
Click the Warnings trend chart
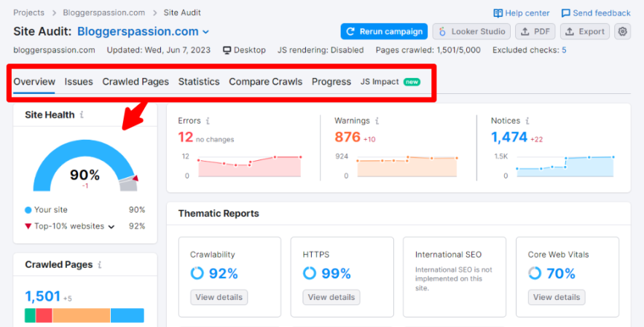[x=407, y=166]
